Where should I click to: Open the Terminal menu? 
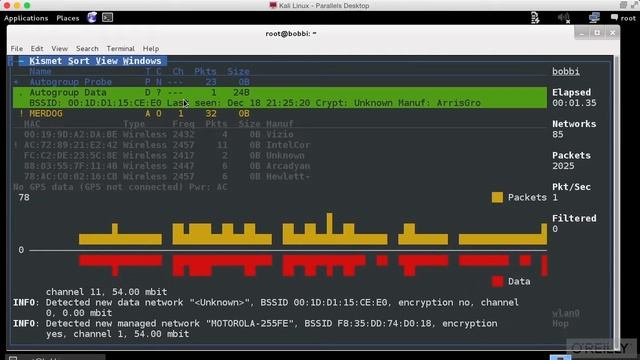[x=120, y=49]
